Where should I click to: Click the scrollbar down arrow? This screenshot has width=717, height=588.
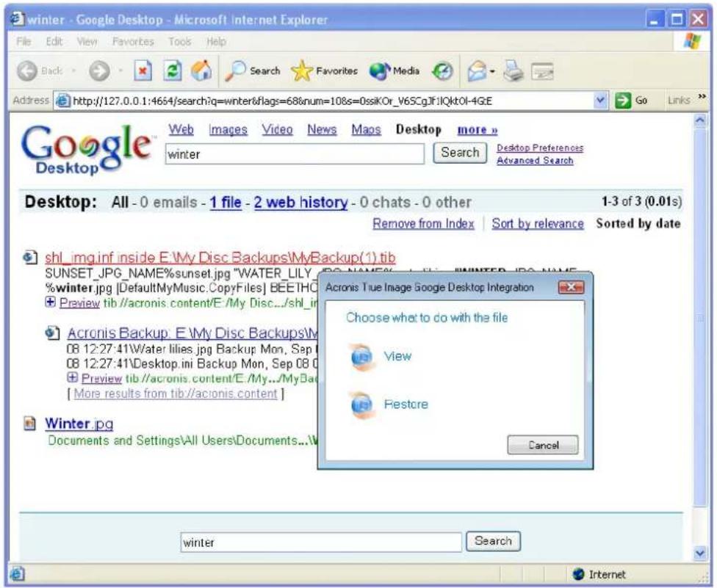coord(699,553)
